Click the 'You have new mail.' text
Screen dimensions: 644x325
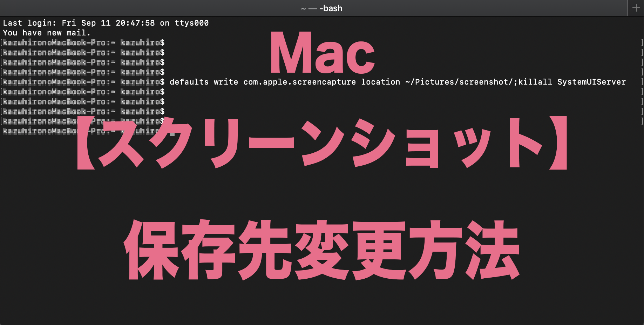[x=47, y=33]
